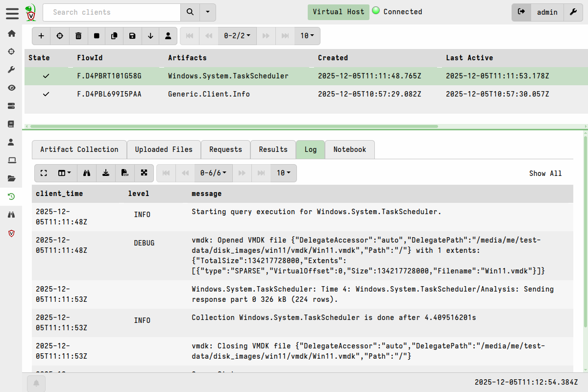Toggle the sidebar with the hamburger menu
The image size is (588, 392).
pyautogui.click(x=12, y=13)
